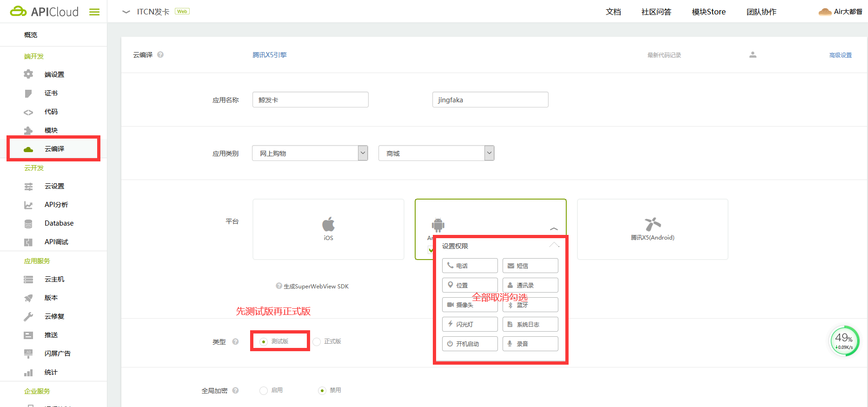Go to 概览 overview
Viewport: 868px width, 407px height.
point(31,35)
